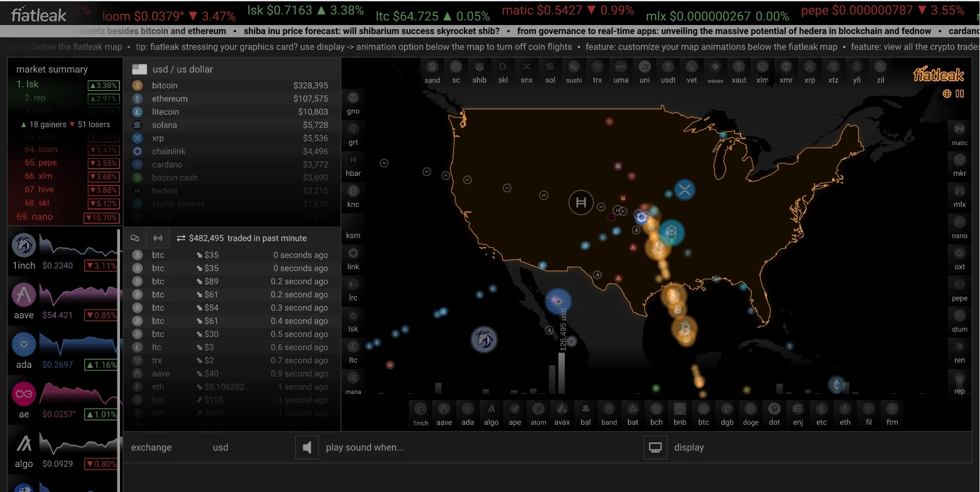
Task: Select the 1inch coin in bottom strip
Action: pos(421,414)
